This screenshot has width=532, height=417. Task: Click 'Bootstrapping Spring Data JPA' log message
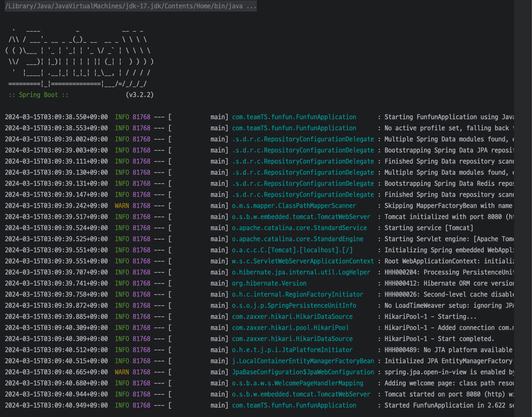tap(449, 150)
